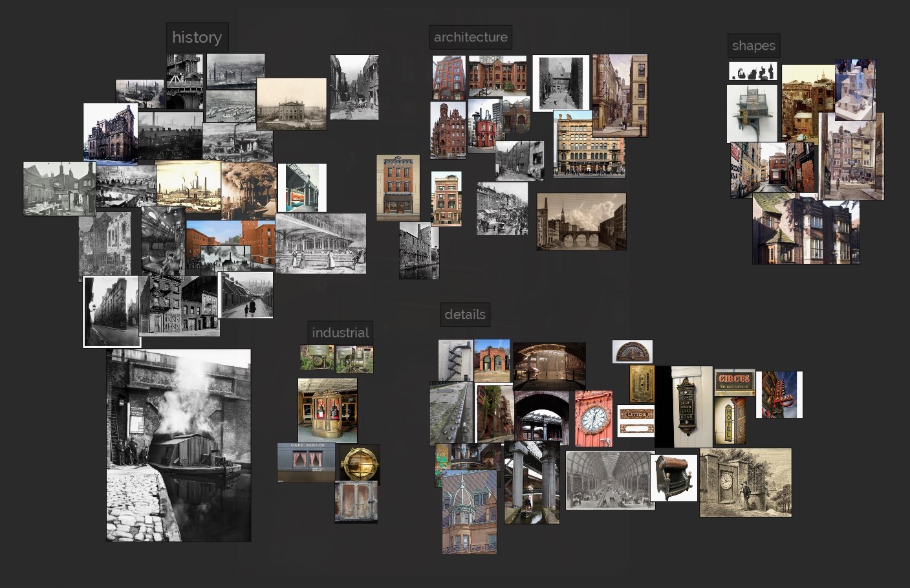Select the "history" group label
910x588 pixels.
(x=197, y=38)
